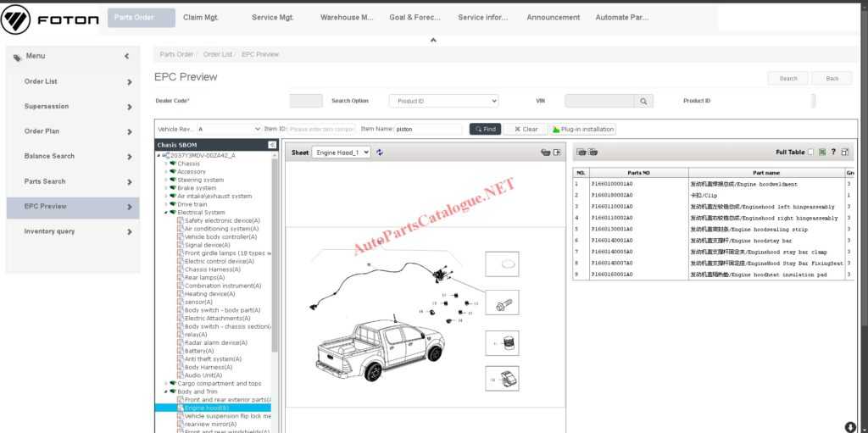Enable the Full Table checkbox
This screenshot has height=433, width=868.
tap(811, 153)
